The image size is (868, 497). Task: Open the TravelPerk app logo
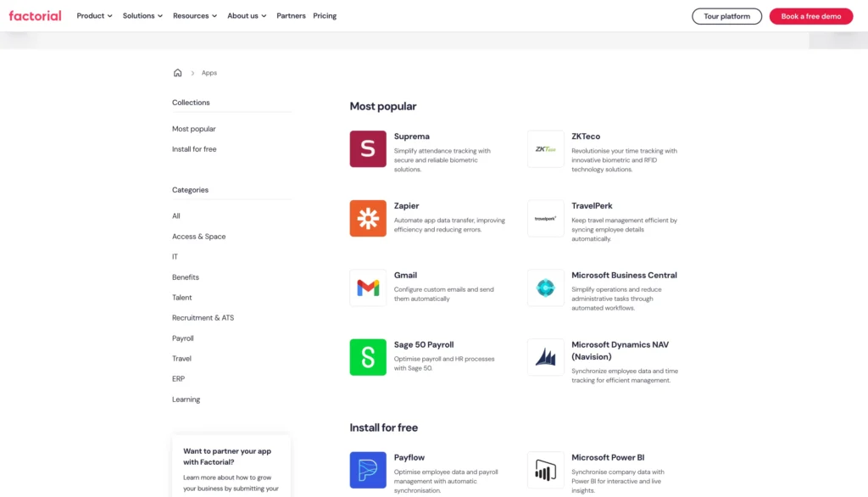point(545,218)
